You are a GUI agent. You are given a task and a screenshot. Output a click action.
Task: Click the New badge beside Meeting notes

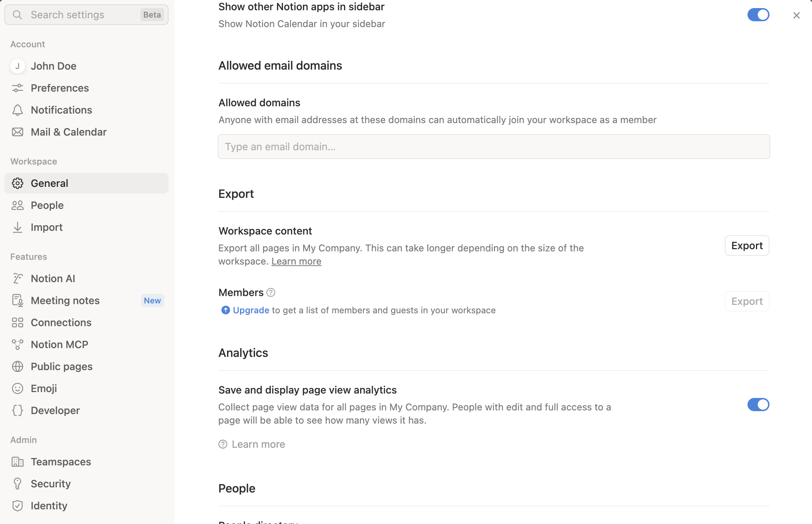(152, 300)
